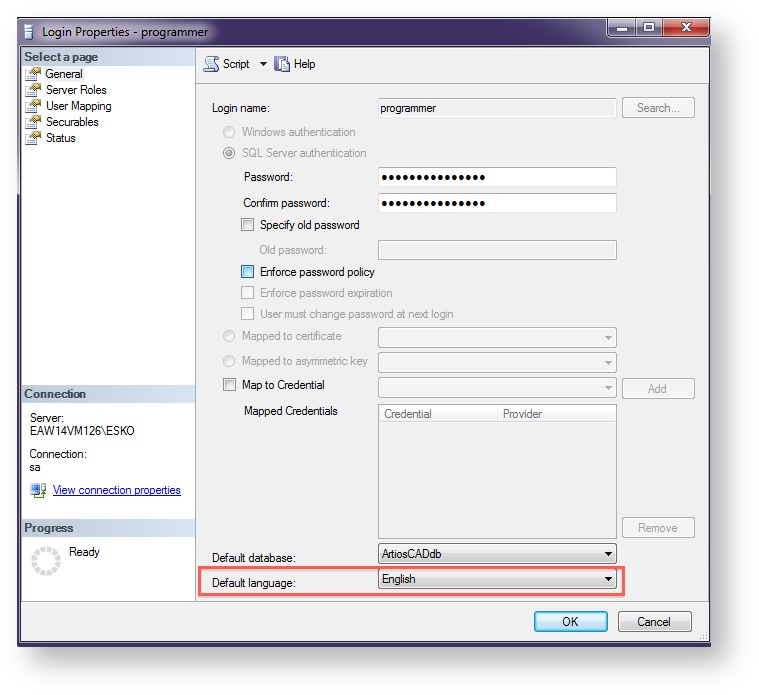Expand the Default language dropdown
This screenshot has height=695, width=759.
(607, 580)
